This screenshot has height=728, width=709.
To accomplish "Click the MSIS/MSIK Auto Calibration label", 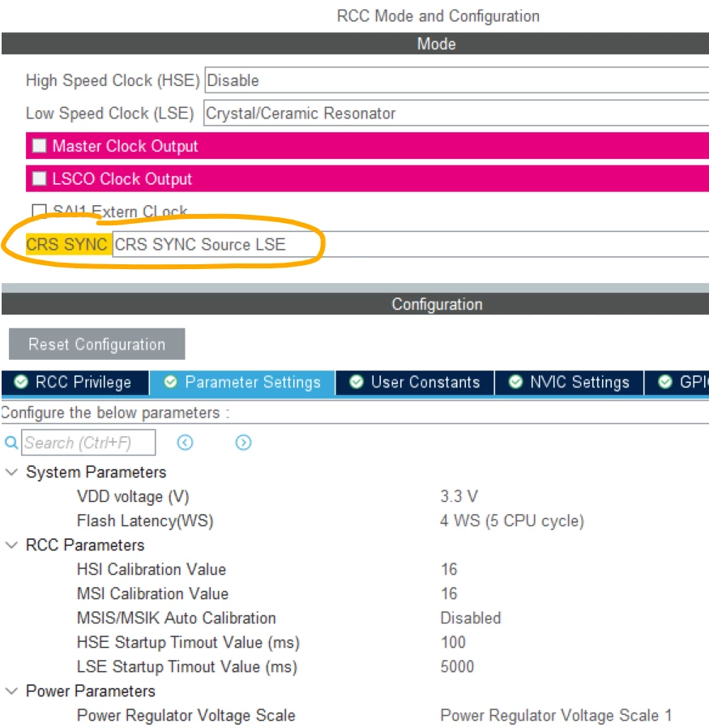I will click(x=177, y=618).
